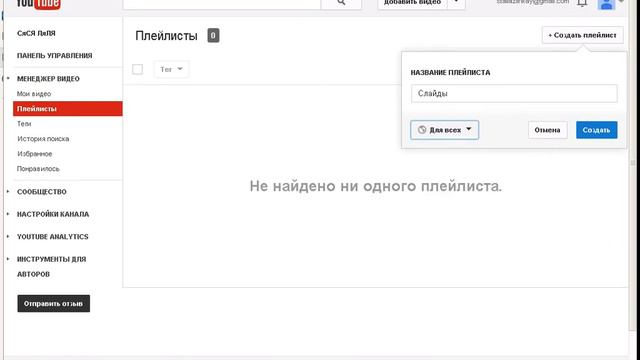Open Понравилось in the sidebar

click(38, 169)
